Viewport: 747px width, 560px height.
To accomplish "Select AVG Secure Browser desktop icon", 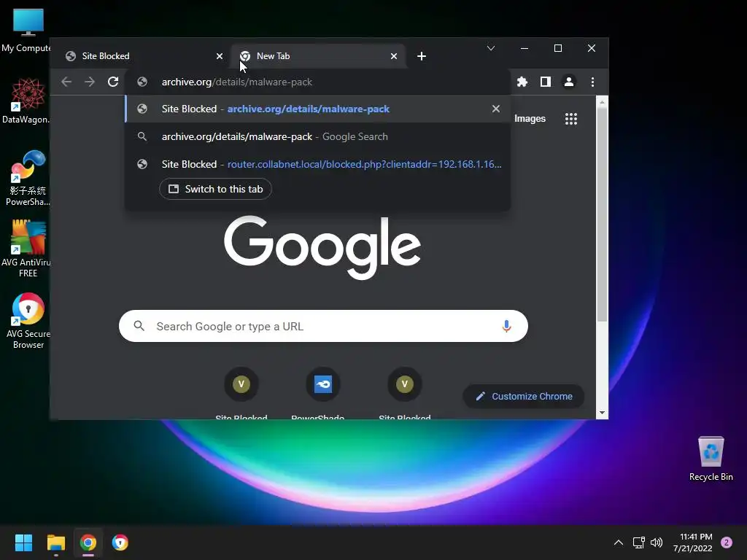I will 28,321.
